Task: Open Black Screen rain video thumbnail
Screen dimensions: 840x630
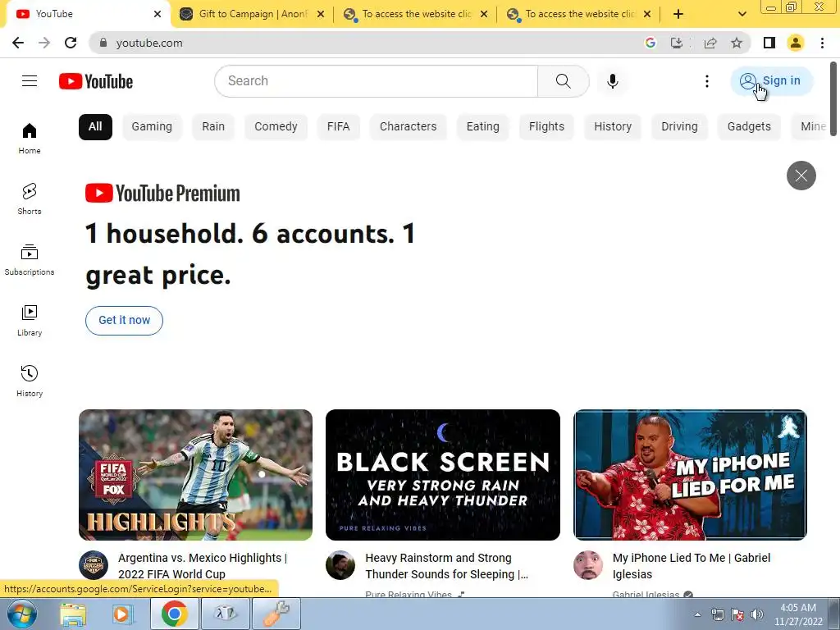Action: [443, 475]
